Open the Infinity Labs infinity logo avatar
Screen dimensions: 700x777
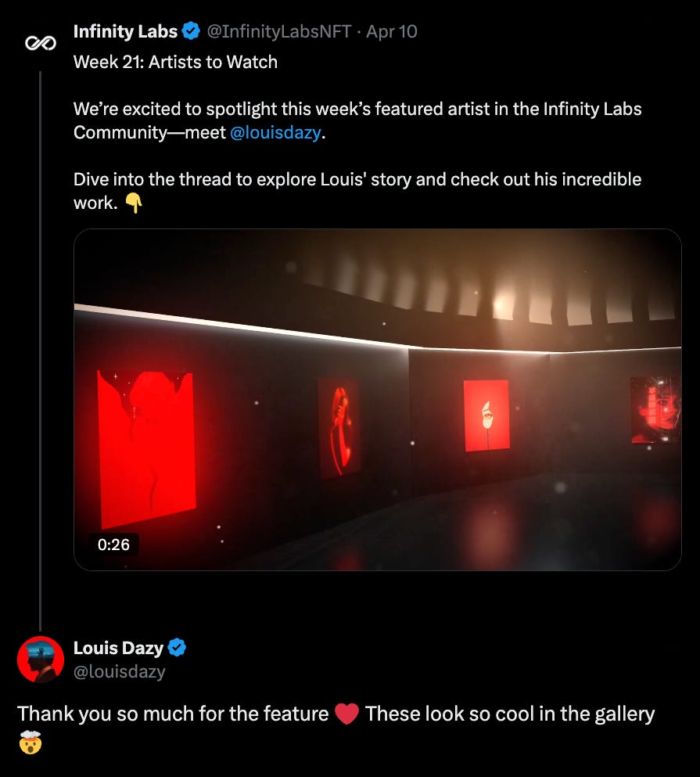point(41,44)
